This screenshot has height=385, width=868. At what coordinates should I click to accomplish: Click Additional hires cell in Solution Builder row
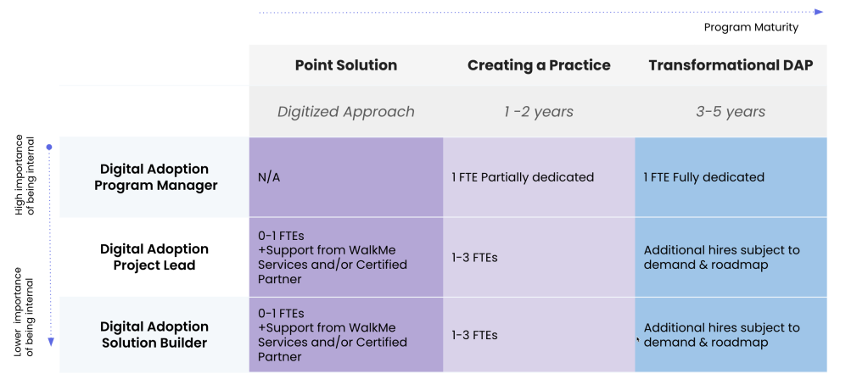(731, 335)
